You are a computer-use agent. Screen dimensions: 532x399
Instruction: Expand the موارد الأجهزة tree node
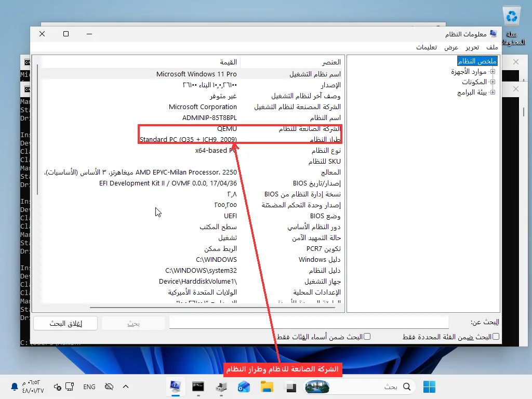[x=493, y=72]
